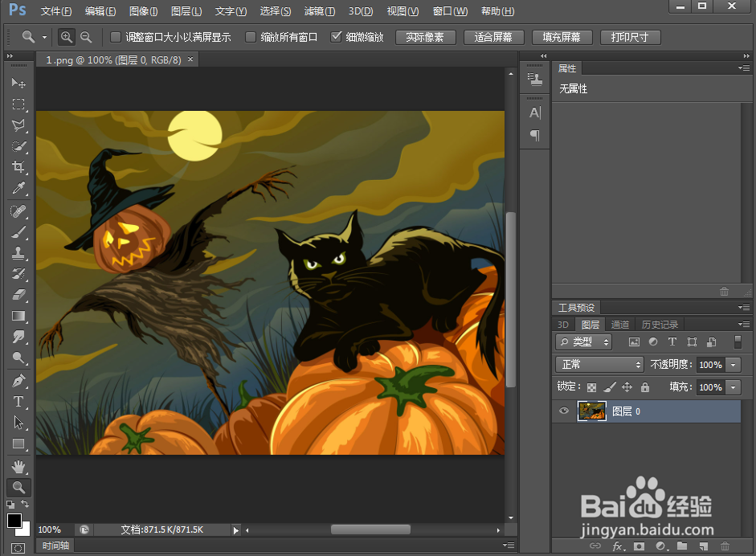Open 不透明度 slider dropdown arrow
The height and width of the screenshot is (556, 756).
point(734,365)
